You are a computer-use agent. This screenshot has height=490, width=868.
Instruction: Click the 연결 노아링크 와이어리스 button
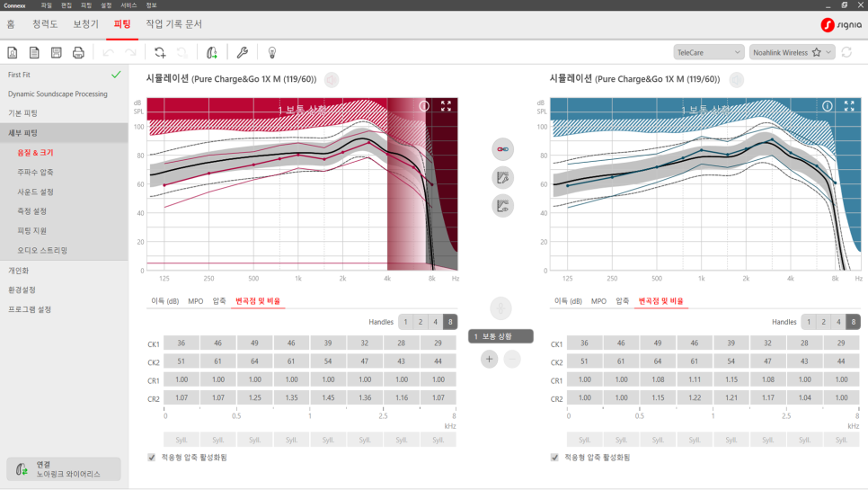64,469
